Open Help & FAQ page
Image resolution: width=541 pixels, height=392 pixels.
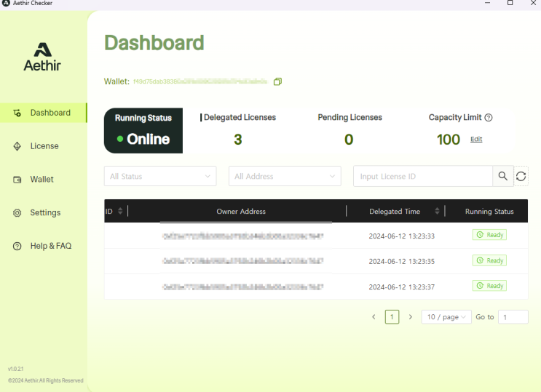[x=50, y=247]
